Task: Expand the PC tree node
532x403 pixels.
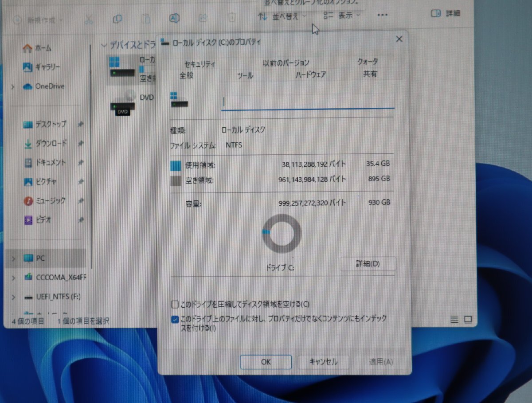Action: click(13, 258)
